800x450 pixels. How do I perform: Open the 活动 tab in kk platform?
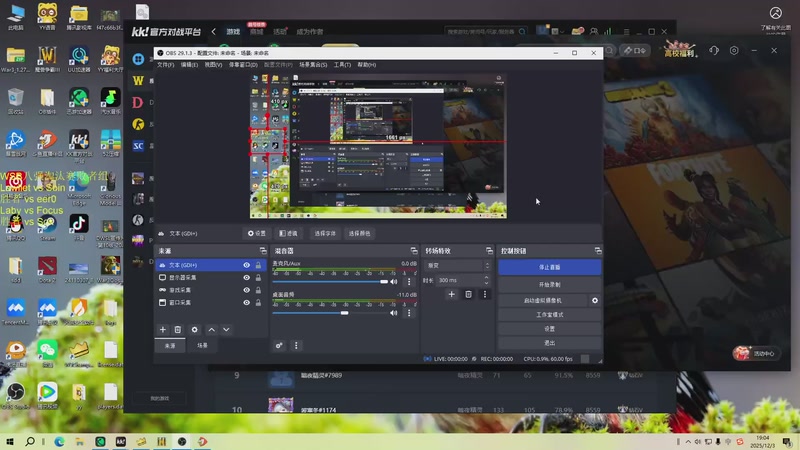tap(280, 32)
